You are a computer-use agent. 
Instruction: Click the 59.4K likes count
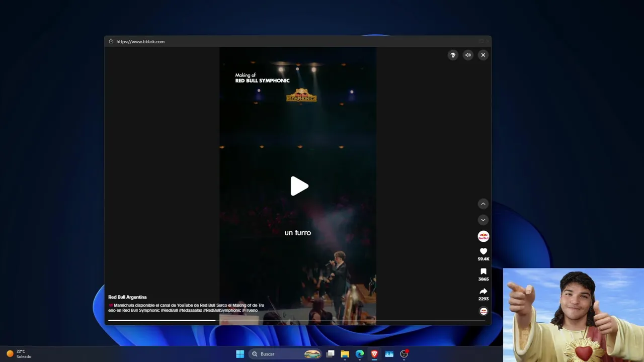pos(484,259)
